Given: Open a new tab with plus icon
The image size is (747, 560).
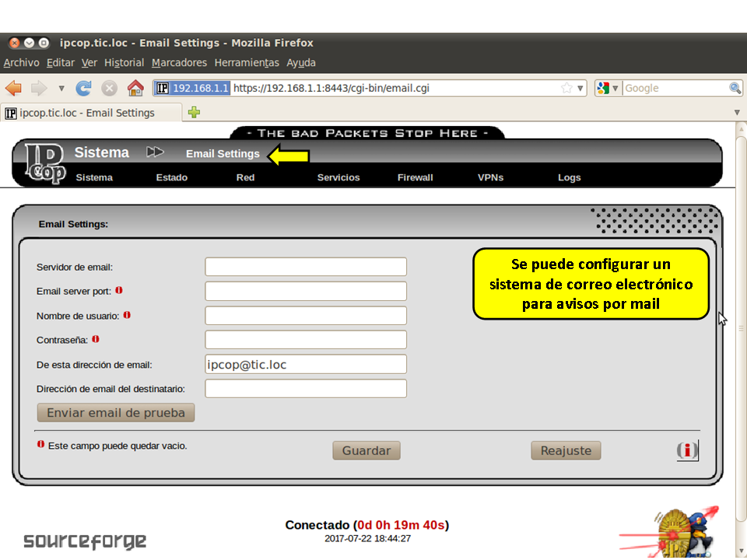Looking at the screenshot, I should point(194,113).
